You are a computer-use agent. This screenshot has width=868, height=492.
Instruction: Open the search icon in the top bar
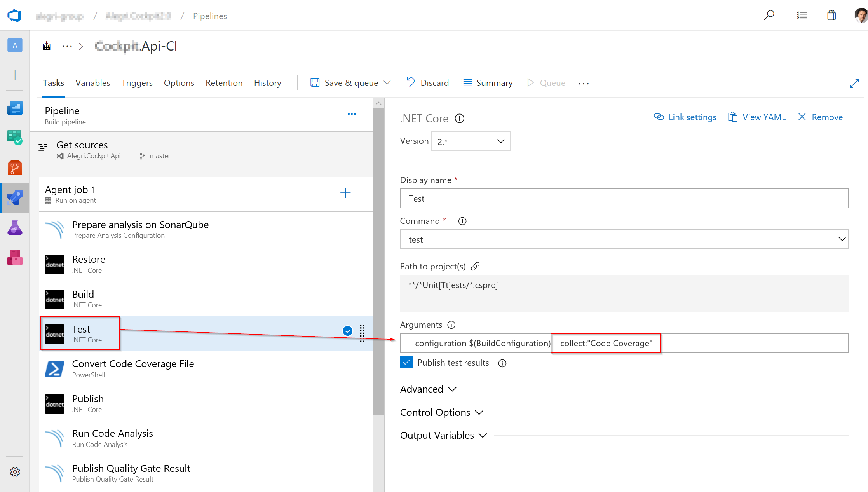[769, 15]
